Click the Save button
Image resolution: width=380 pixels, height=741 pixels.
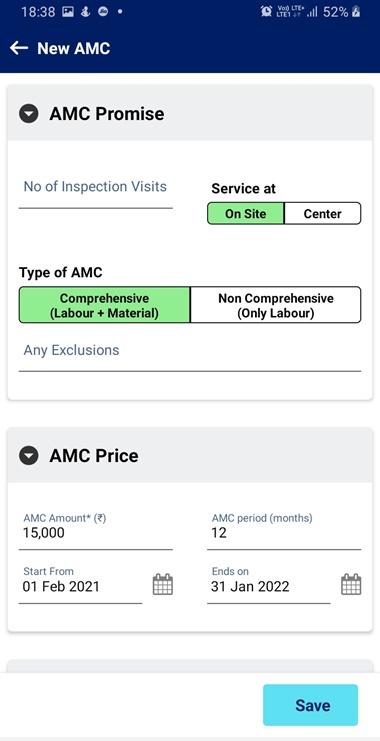(x=311, y=705)
